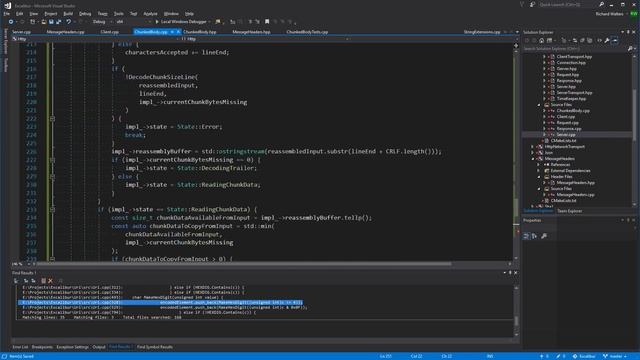Open the Debug menu
This screenshot has height=360, width=640.
tap(85, 14)
